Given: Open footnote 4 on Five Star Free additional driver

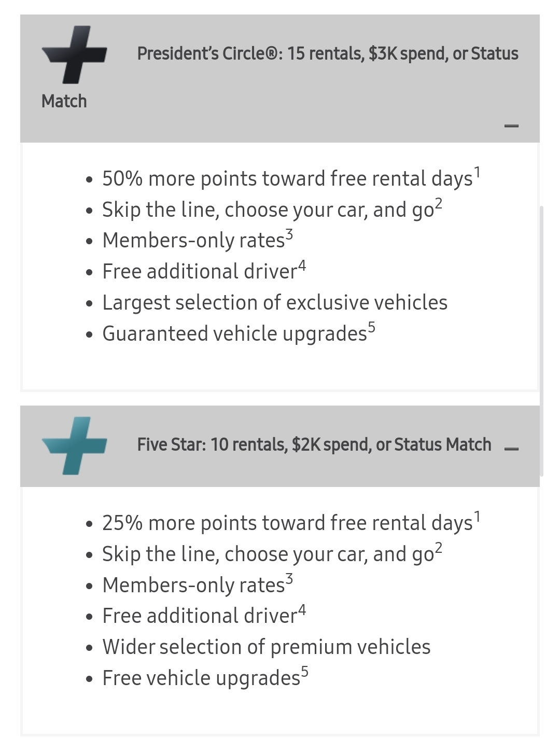Looking at the screenshot, I should pos(302,610).
